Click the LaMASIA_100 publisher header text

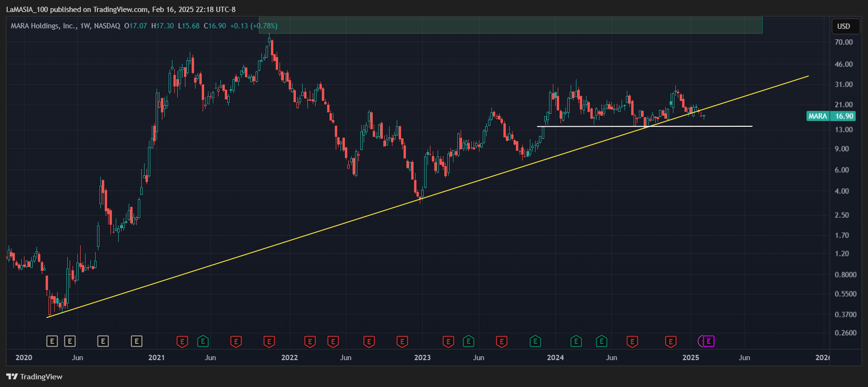pos(27,10)
